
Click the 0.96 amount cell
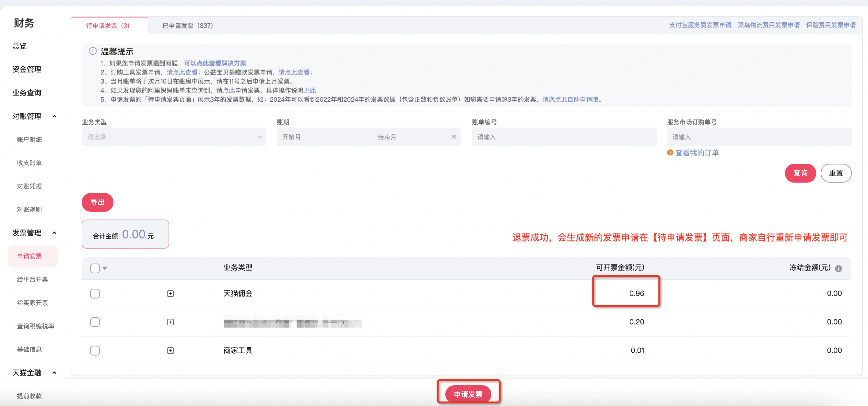[x=637, y=294]
